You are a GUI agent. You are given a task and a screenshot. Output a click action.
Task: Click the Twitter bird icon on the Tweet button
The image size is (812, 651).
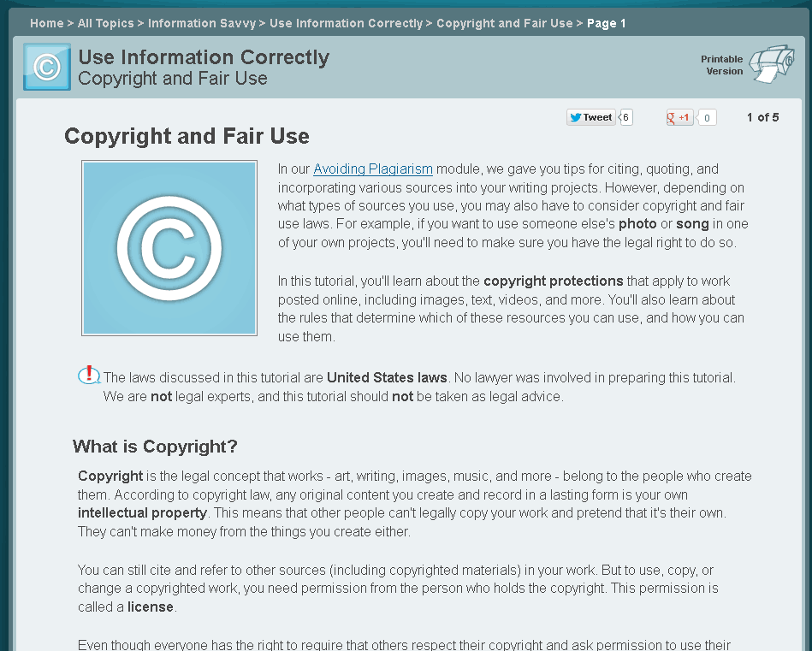[576, 117]
